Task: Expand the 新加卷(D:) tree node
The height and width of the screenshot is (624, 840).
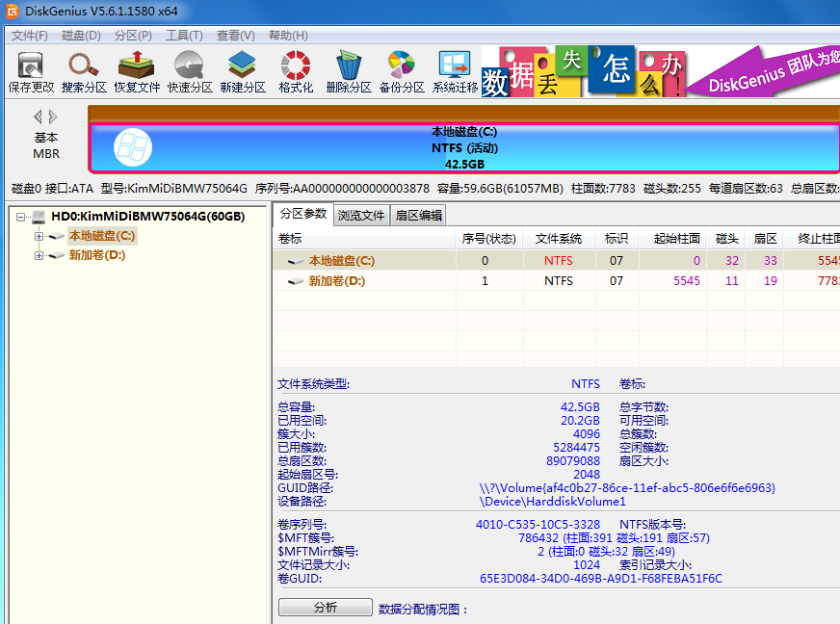Action: (39, 255)
